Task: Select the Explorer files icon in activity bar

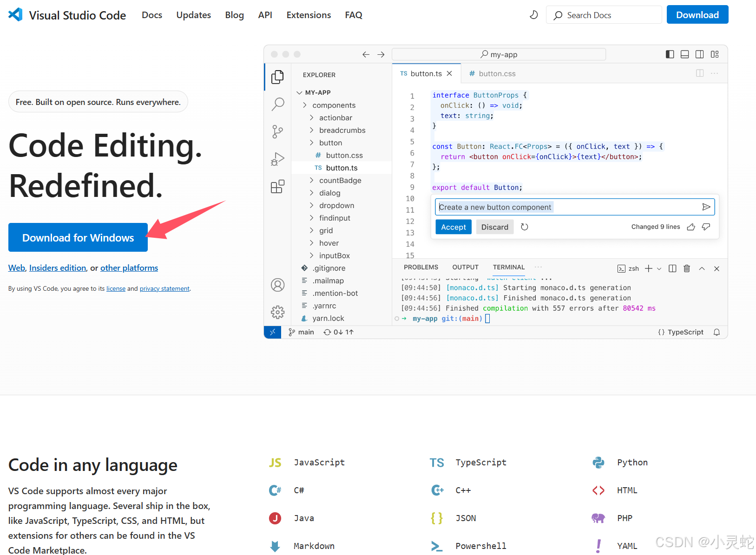Action: 277,77
